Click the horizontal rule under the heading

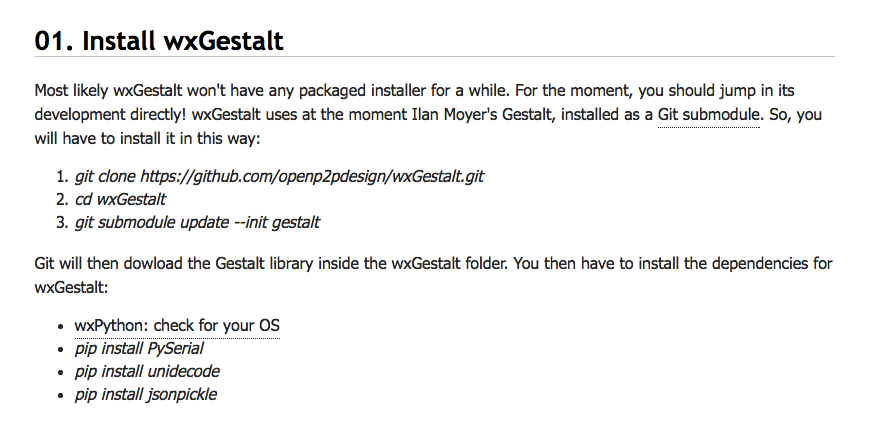pyautogui.click(x=434, y=57)
